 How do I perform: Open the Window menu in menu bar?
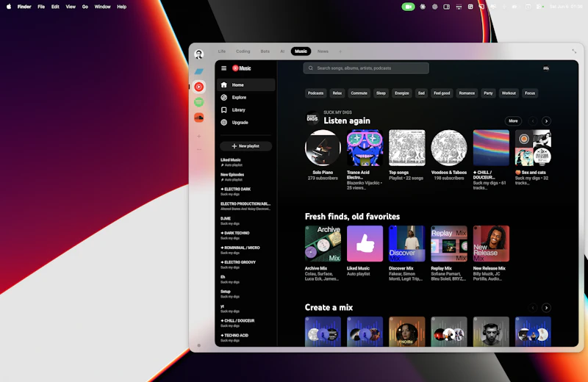(102, 7)
